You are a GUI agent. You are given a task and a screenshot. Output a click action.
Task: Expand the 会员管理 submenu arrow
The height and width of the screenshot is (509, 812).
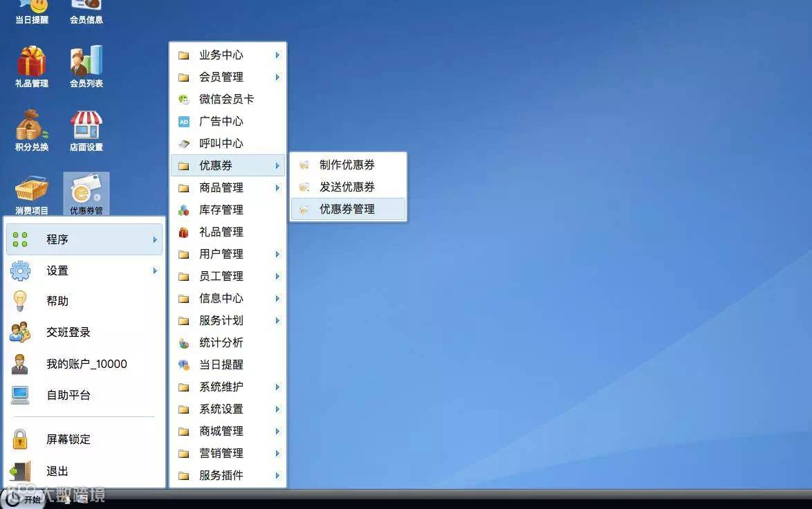(x=277, y=77)
